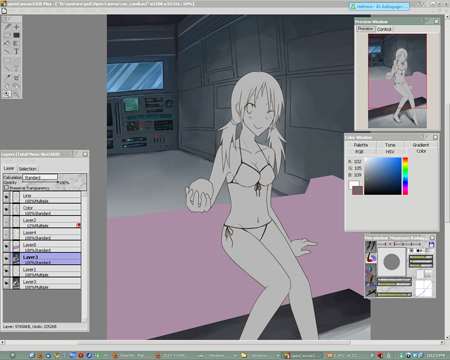Select the Hand pan tool

[x=7, y=86]
